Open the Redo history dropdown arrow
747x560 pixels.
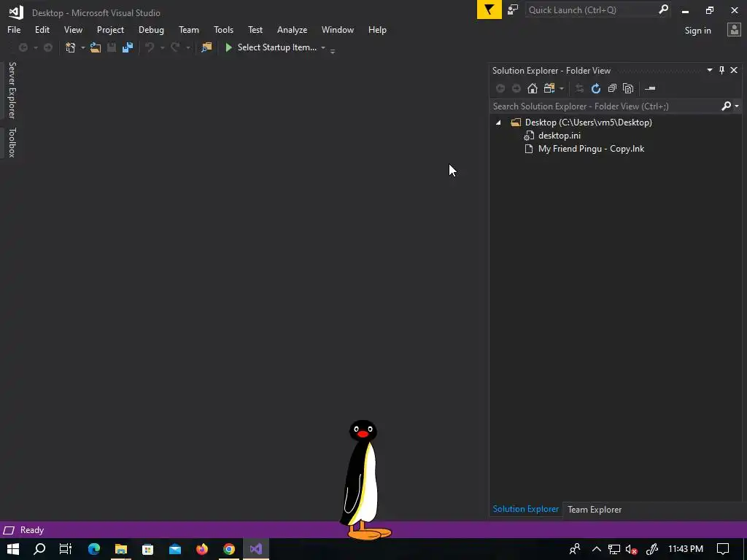click(188, 47)
